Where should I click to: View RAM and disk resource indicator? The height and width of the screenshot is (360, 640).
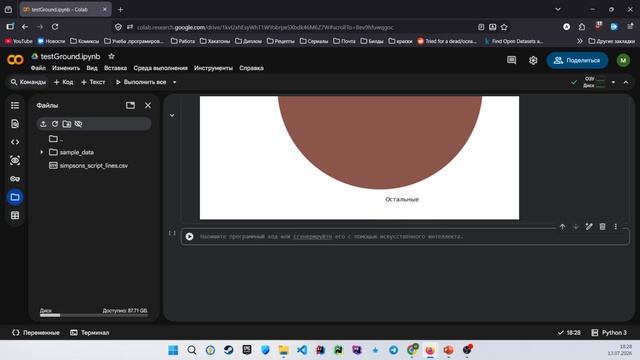tap(594, 82)
